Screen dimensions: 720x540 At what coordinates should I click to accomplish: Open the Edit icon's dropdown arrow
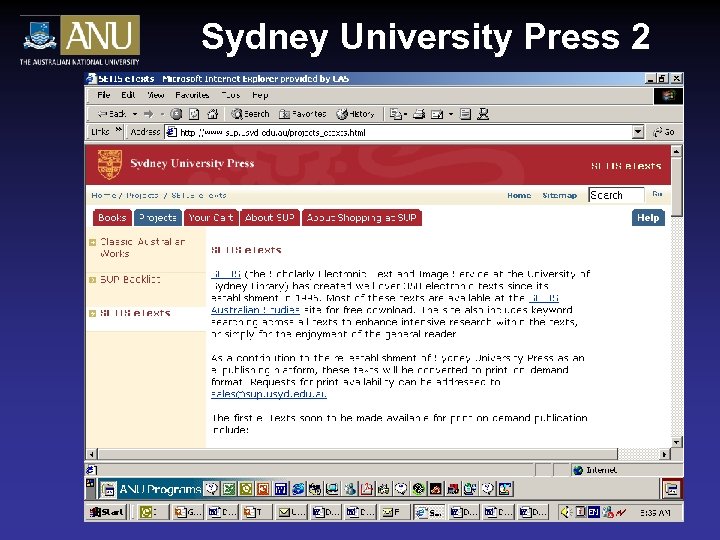(451, 114)
